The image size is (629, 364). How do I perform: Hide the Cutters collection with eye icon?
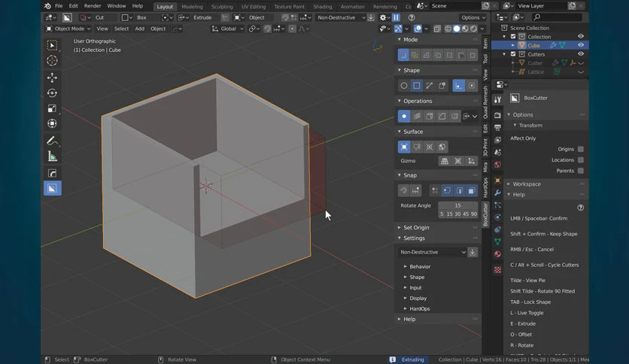pyautogui.click(x=580, y=54)
